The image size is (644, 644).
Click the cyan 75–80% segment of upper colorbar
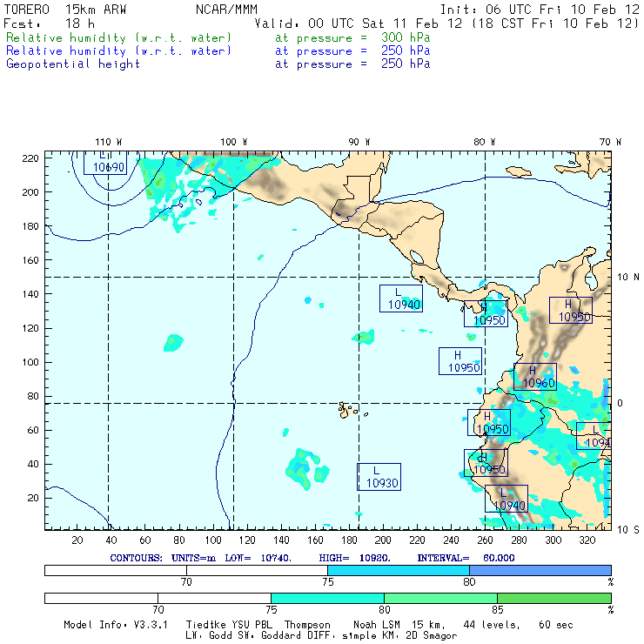tap(399, 570)
